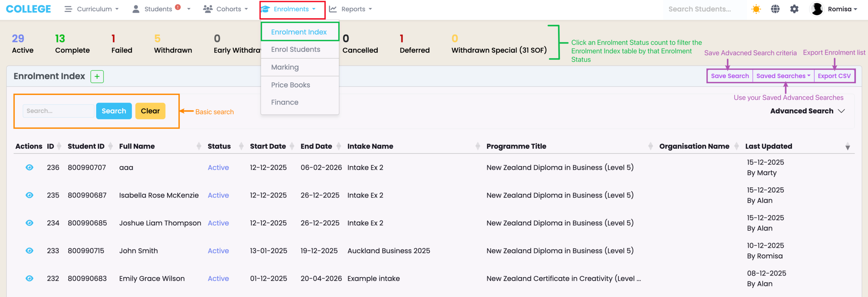Click the Export CSV button
The height and width of the screenshot is (297, 868).
[x=834, y=76]
